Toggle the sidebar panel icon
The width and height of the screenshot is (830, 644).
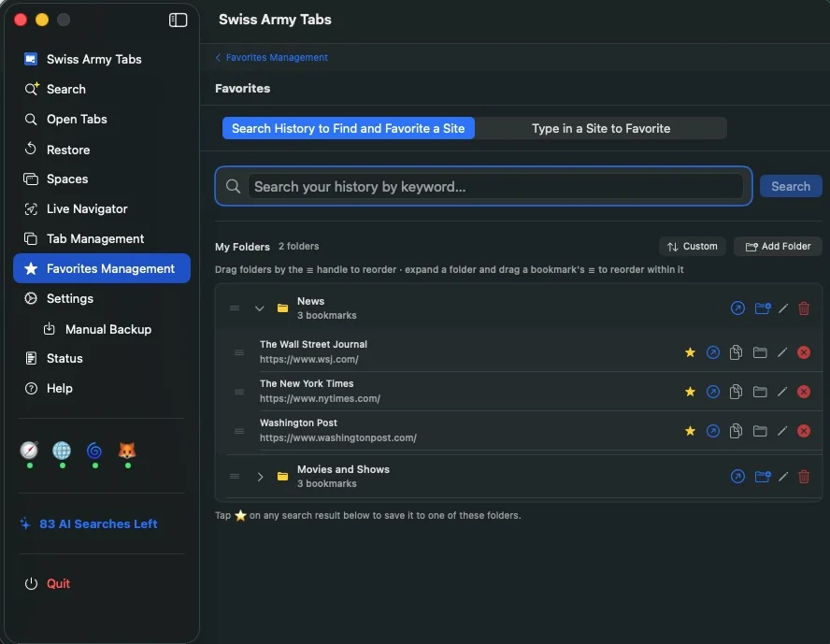coord(178,21)
